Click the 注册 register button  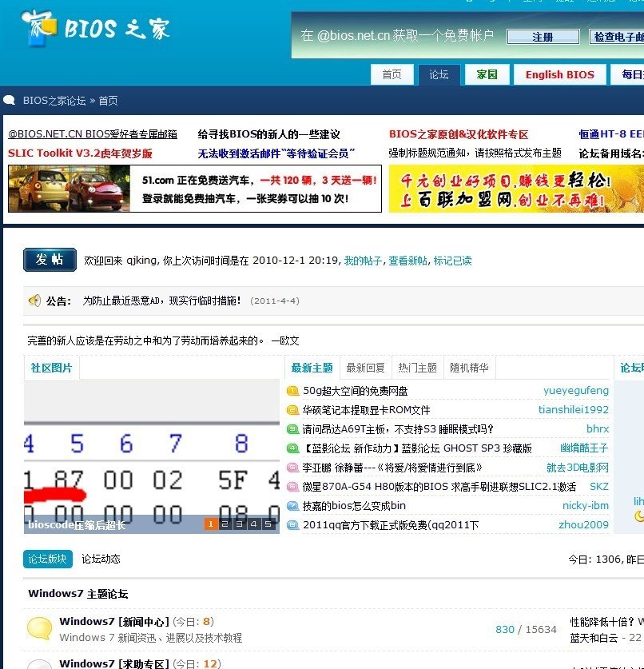pos(543,37)
